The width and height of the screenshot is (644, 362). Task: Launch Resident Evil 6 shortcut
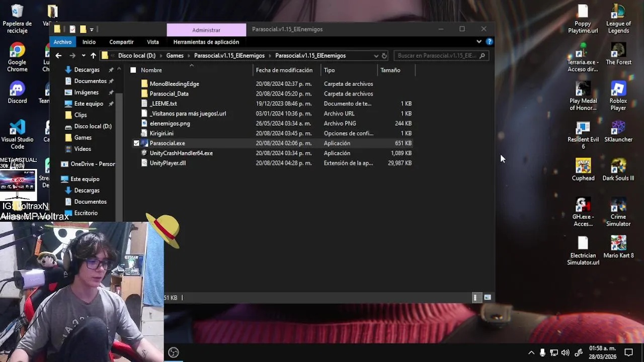pyautogui.click(x=583, y=135)
